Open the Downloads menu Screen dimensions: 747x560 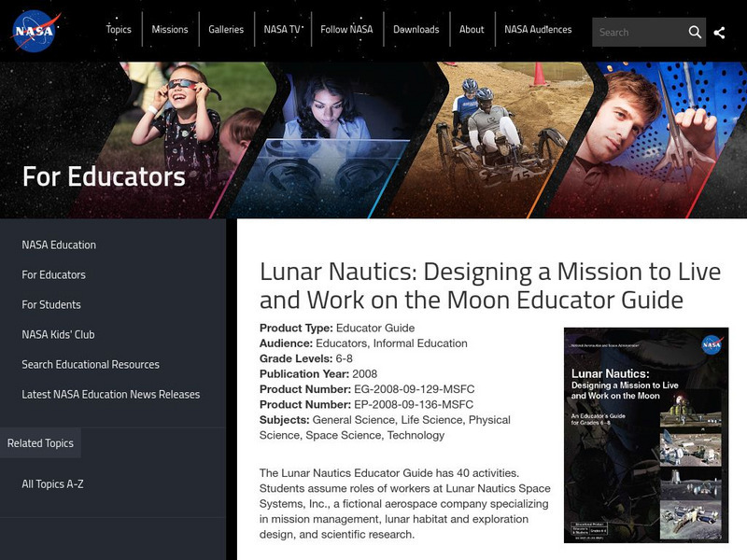click(416, 29)
